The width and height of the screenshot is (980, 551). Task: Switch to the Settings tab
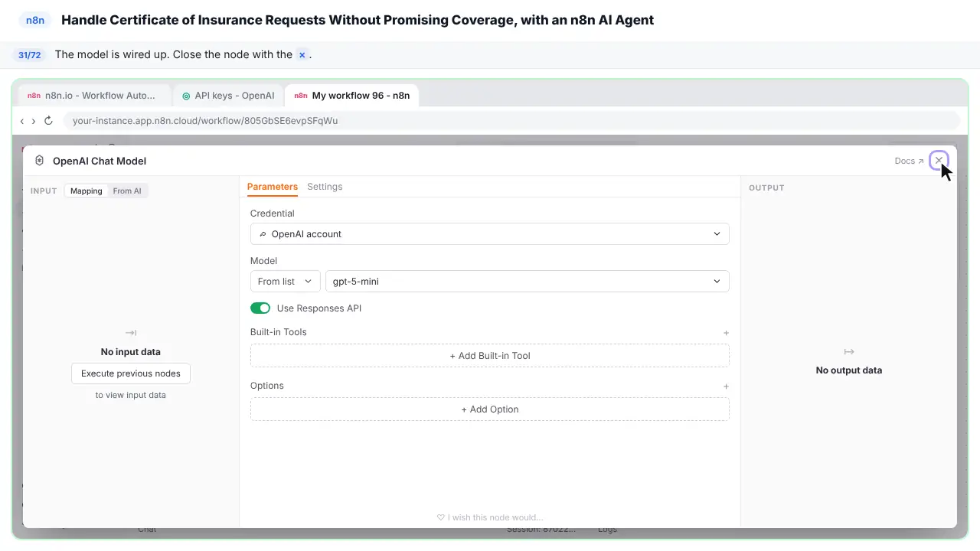coord(325,187)
